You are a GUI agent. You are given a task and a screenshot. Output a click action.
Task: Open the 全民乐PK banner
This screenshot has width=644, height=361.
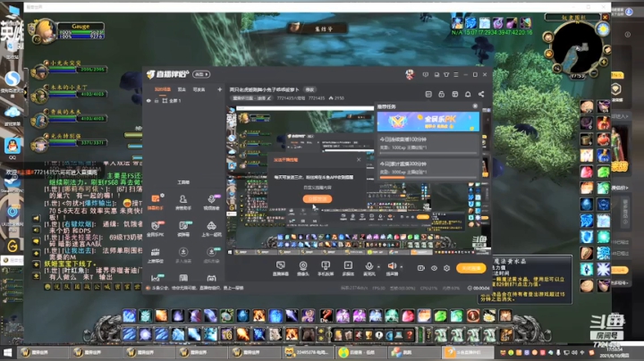point(428,121)
